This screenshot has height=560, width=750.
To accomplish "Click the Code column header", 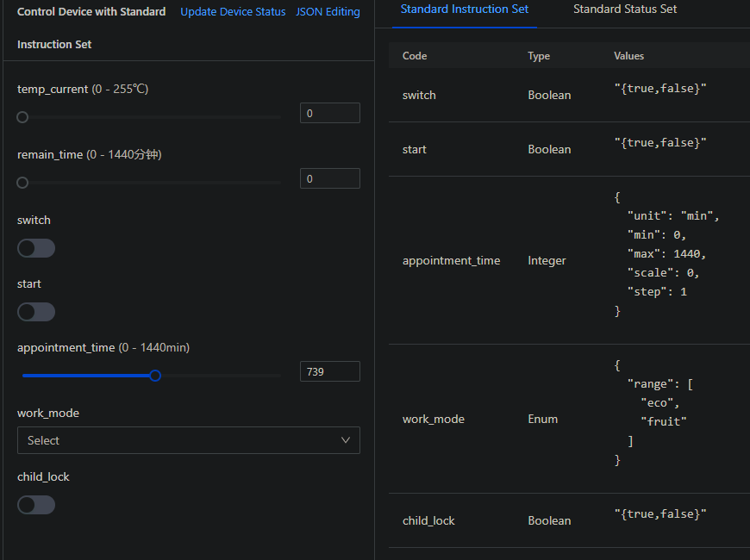I will [x=415, y=56].
